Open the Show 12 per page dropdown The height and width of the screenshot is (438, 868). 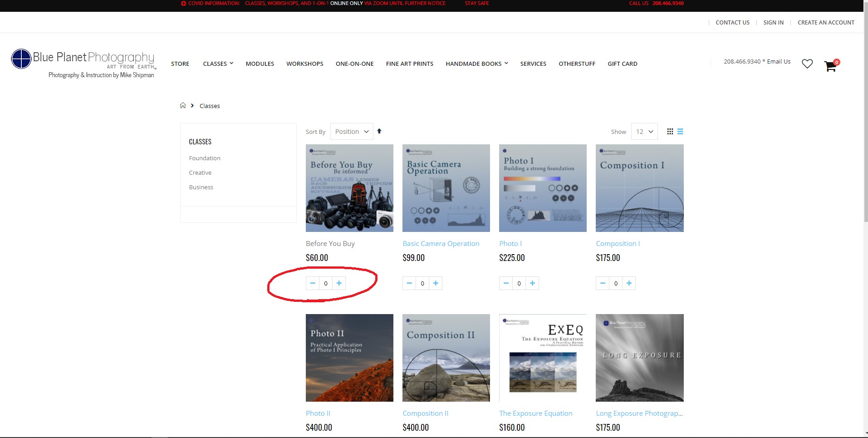tap(644, 131)
